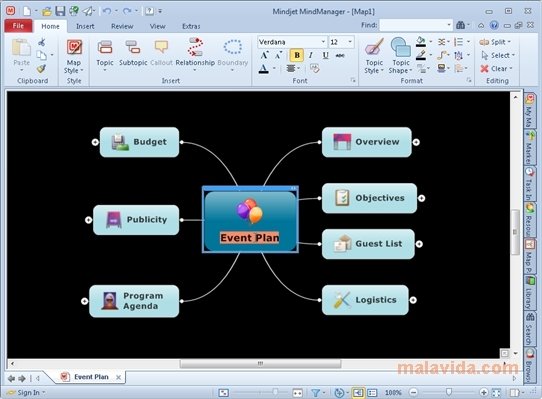
Task: Open Map Style icon
Action: pyautogui.click(x=74, y=47)
